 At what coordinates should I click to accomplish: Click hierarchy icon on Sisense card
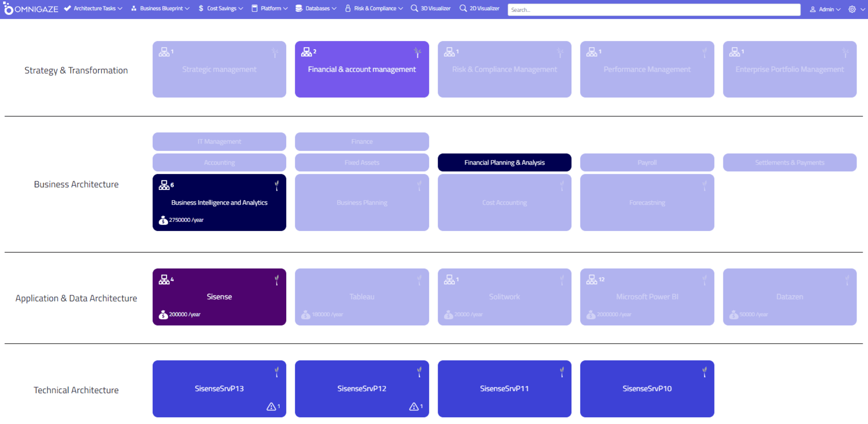(164, 280)
